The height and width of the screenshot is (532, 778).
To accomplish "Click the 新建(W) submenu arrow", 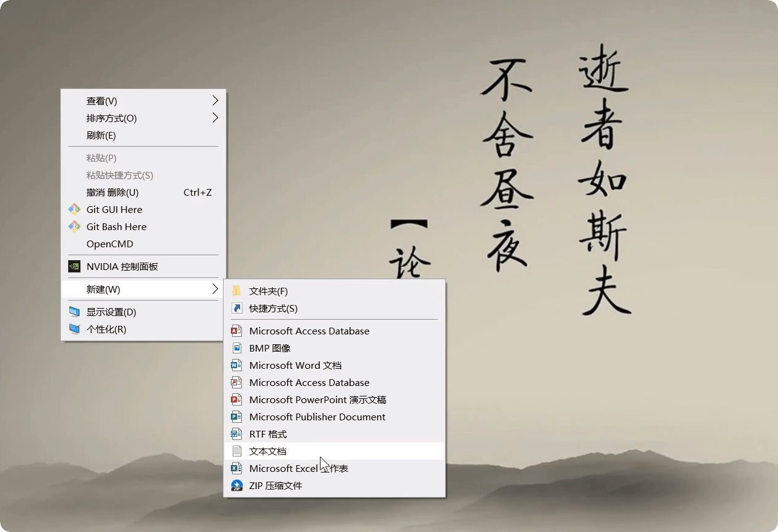I will pyautogui.click(x=215, y=289).
